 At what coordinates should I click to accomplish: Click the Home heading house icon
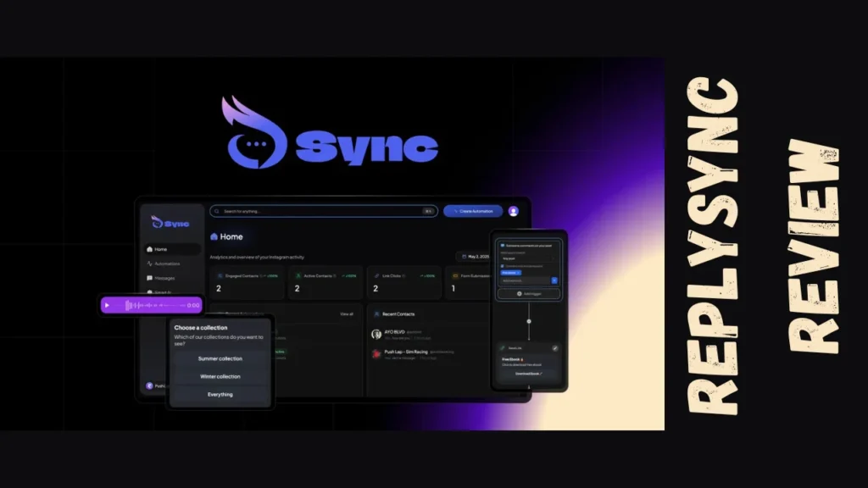[214, 236]
